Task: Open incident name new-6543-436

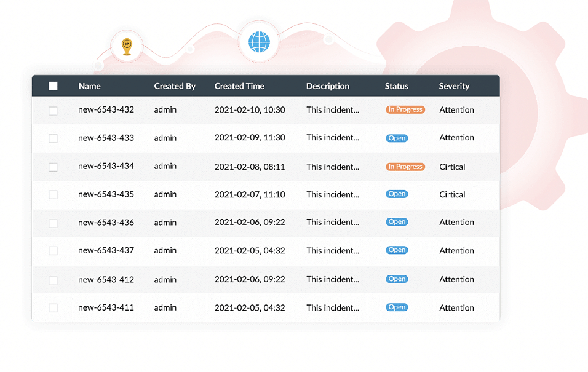Action: (x=106, y=223)
